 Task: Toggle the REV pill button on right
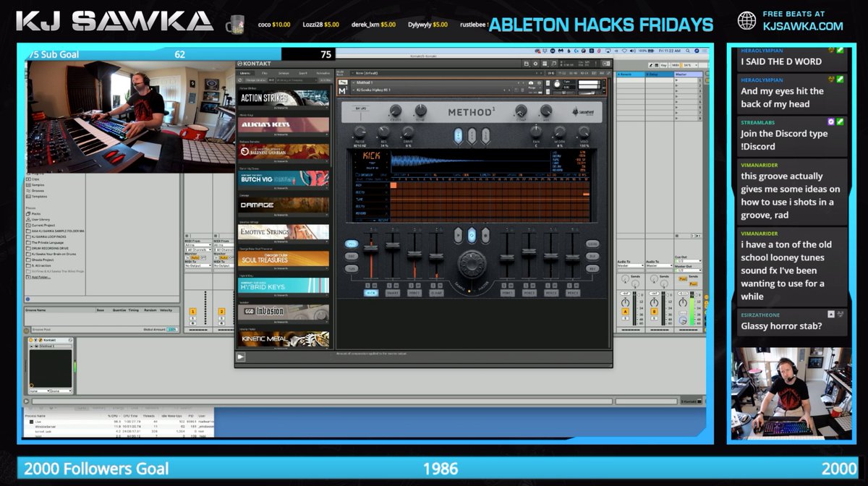pos(592,268)
